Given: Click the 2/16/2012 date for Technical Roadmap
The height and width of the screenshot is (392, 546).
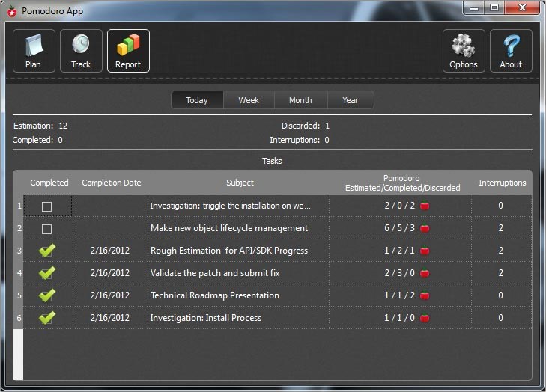Looking at the screenshot, I should [110, 295].
